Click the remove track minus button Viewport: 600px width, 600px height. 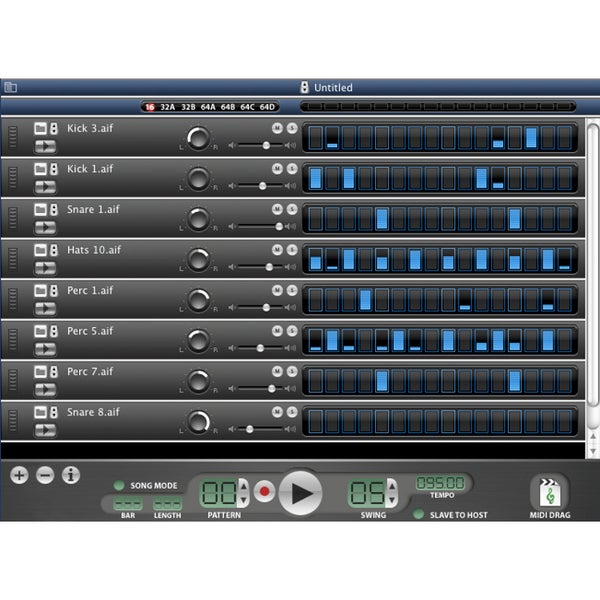coord(45,475)
